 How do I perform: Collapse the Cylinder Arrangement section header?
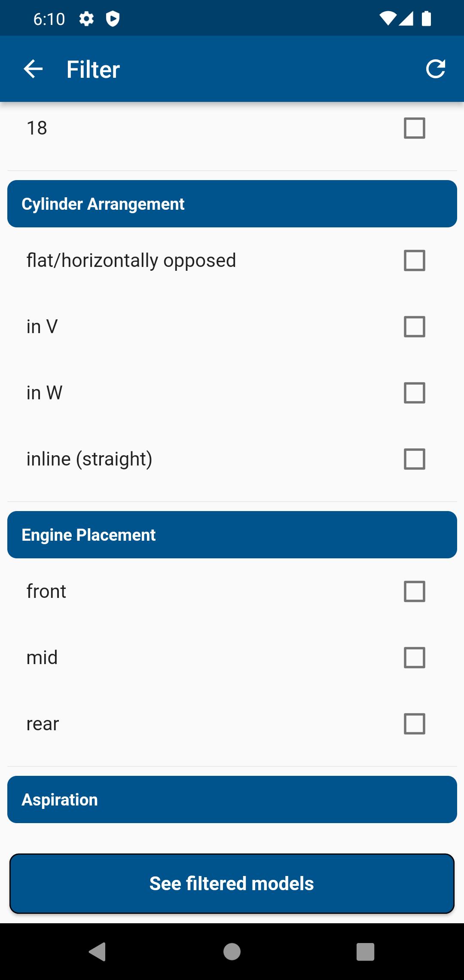click(232, 204)
